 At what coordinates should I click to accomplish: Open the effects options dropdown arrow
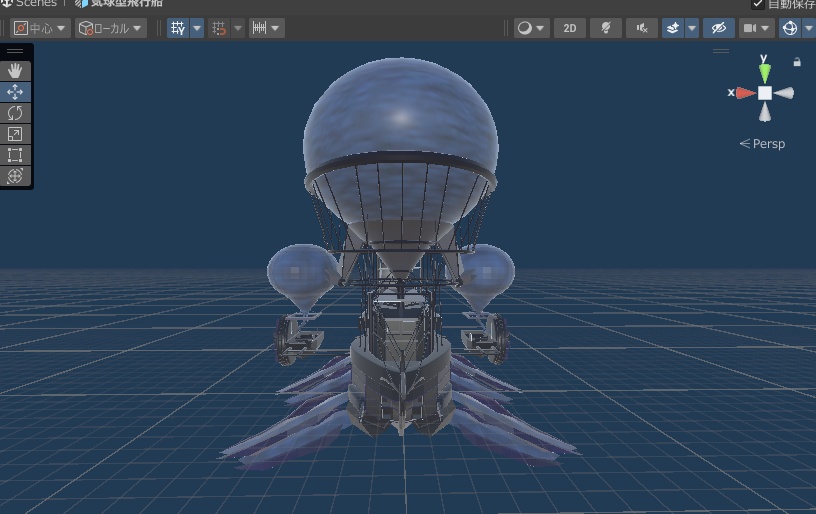pos(692,28)
